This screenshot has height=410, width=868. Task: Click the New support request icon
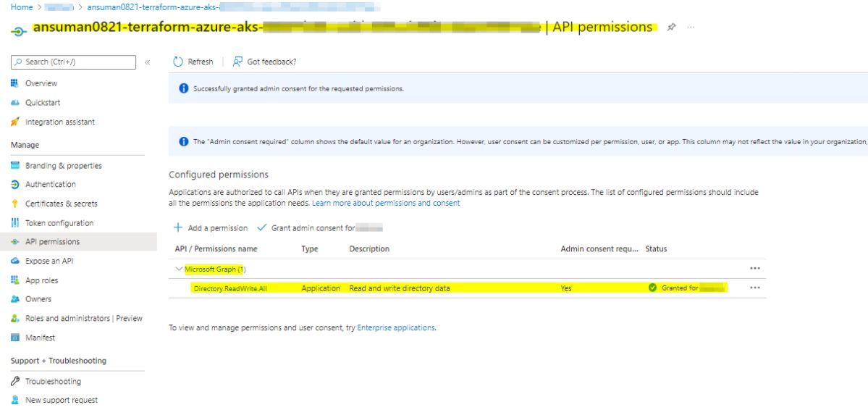click(x=15, y=400)
